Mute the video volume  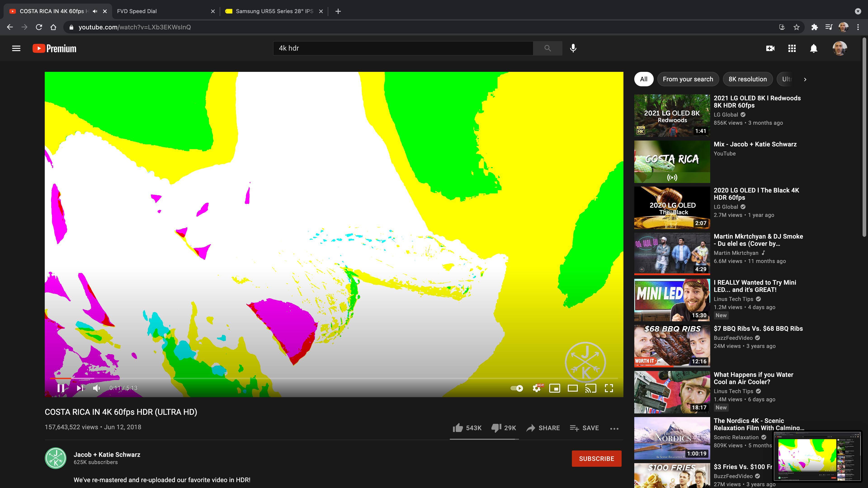[96, 388]
